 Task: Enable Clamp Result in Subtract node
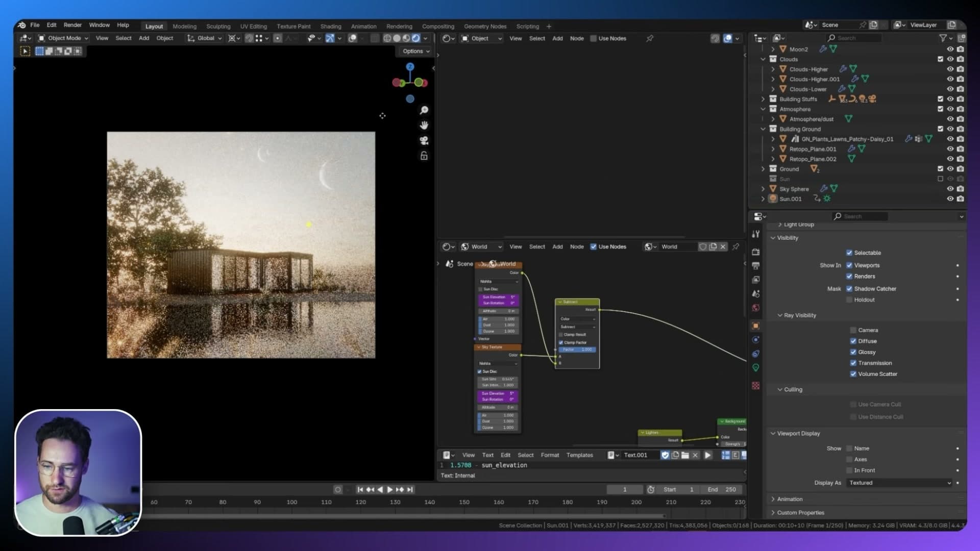(561, 335)
